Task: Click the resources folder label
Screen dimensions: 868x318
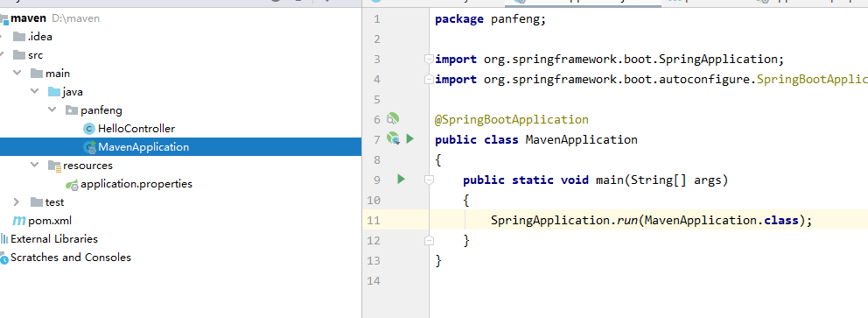Action: coord(88,165)
